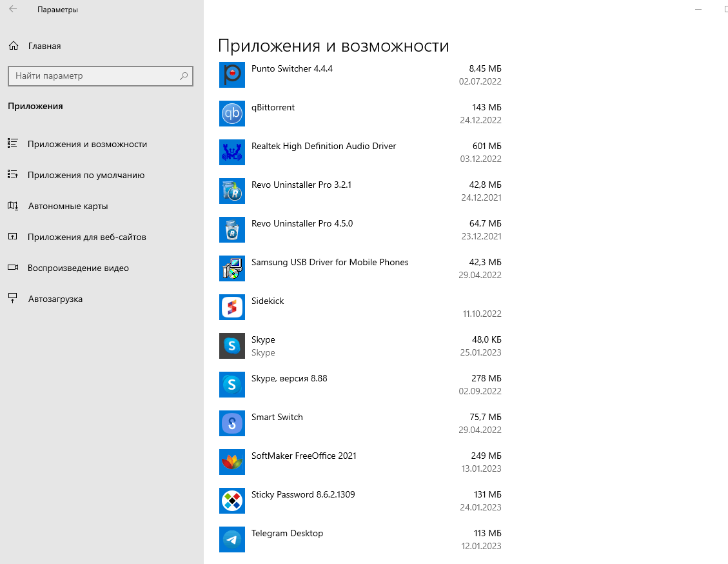Click the date 11.10.2022 for Sidekick
Screen dimensions: 728x564
point(482,314)
